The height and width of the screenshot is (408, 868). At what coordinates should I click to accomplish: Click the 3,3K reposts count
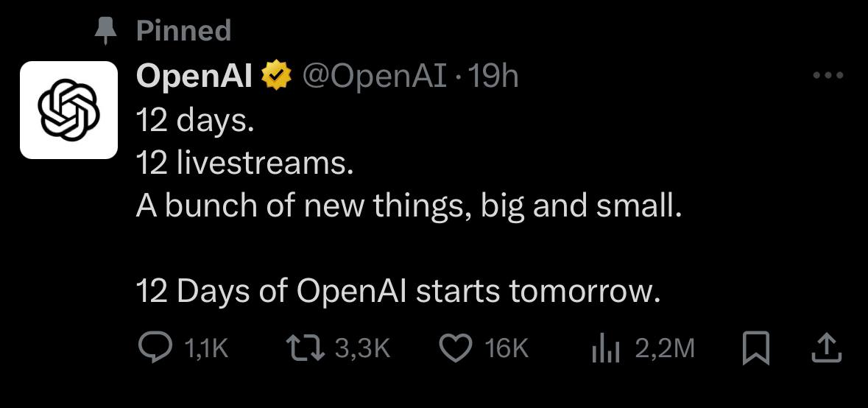361,348
